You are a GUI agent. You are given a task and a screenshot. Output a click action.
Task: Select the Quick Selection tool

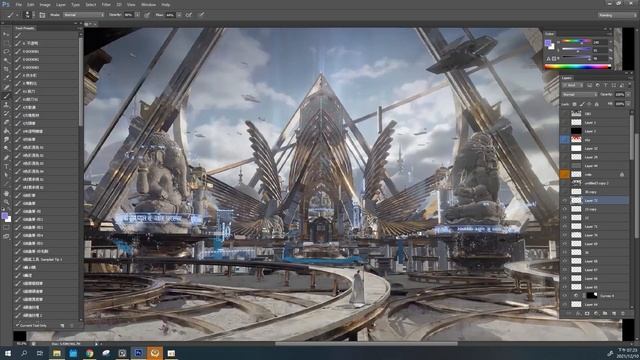click(x=6, y=61)
